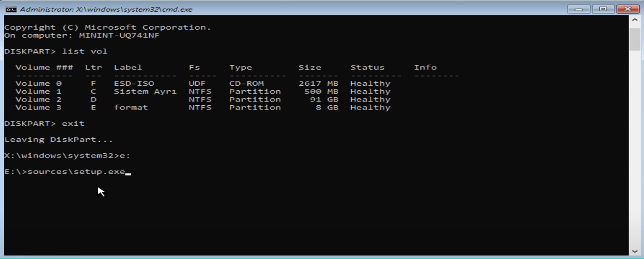Screen dimensions: 644x259
Task: Click the 'X:\windows\system32>e:' prompt line
Action: coord(67,156)
